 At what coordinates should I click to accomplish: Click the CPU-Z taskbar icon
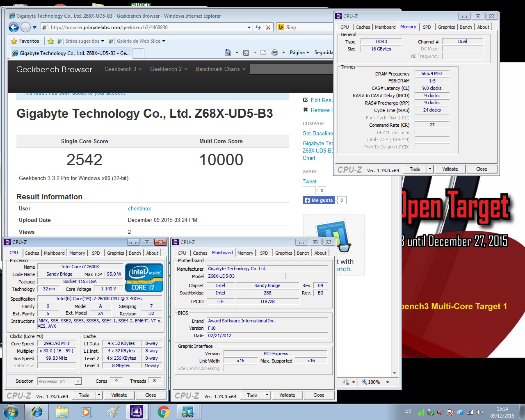click(x=137, y=412)
